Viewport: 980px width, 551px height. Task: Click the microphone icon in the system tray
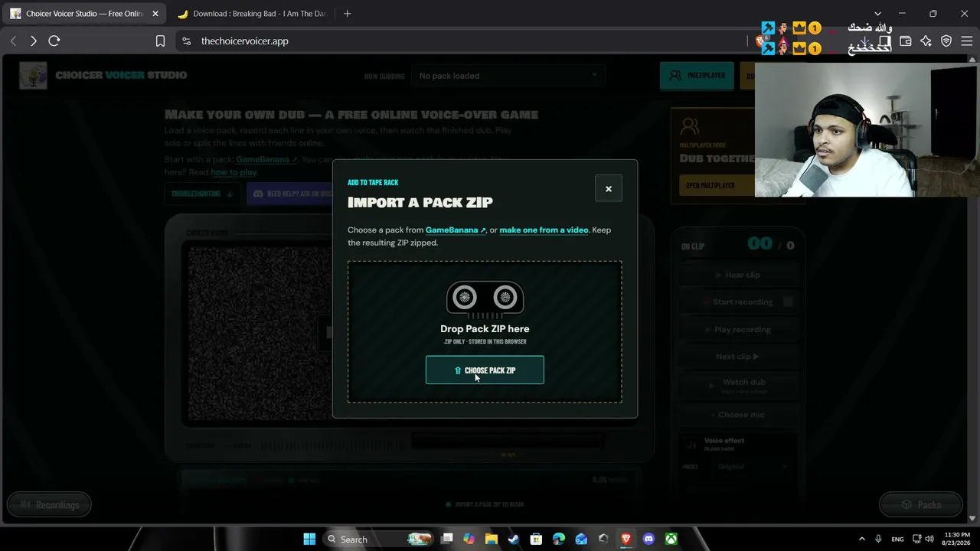(878, 540)
